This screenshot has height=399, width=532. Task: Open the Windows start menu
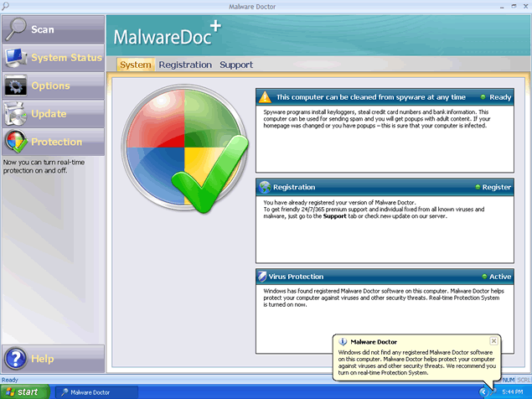click(x=23, y=391)
